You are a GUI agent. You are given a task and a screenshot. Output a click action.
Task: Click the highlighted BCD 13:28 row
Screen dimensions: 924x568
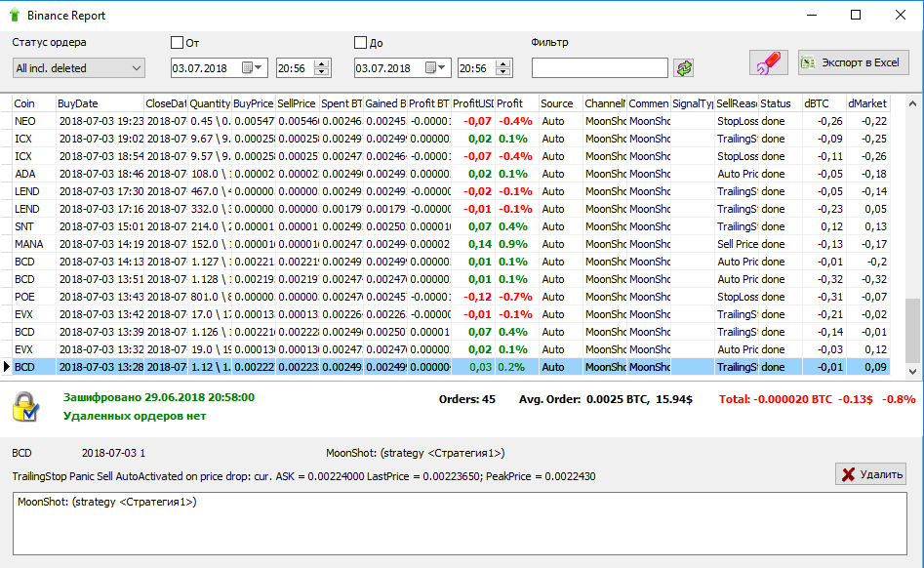tap(451, 367)
